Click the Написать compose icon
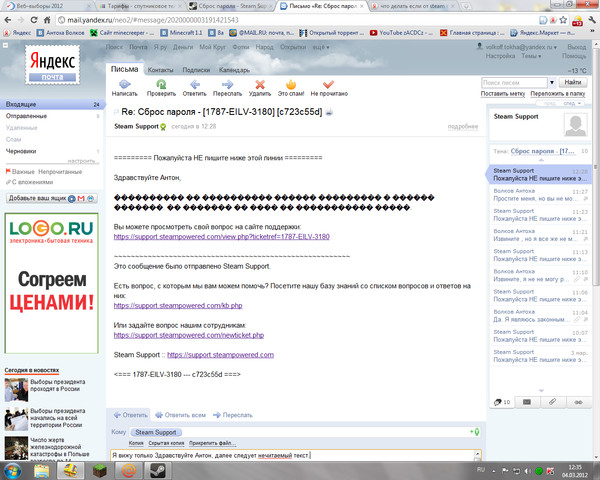The width and height of the screenshot is (600, 480). pos(125,84)
